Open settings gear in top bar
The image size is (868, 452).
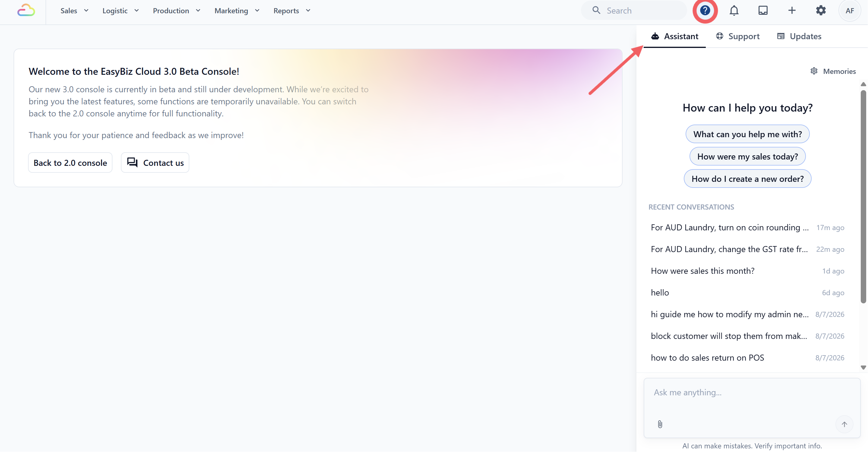[x=821, y=11]
